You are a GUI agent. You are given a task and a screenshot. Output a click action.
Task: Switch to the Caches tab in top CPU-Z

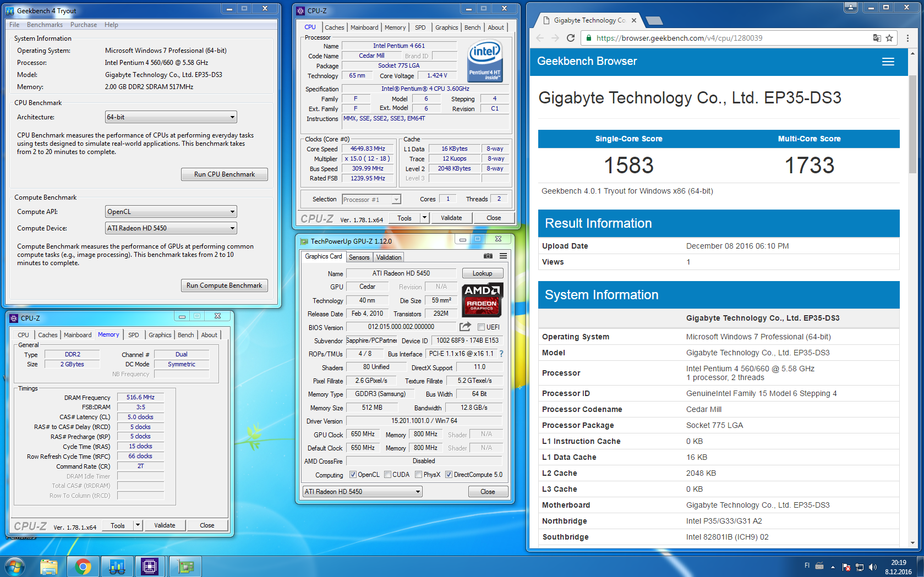click(x=334, y=28)
